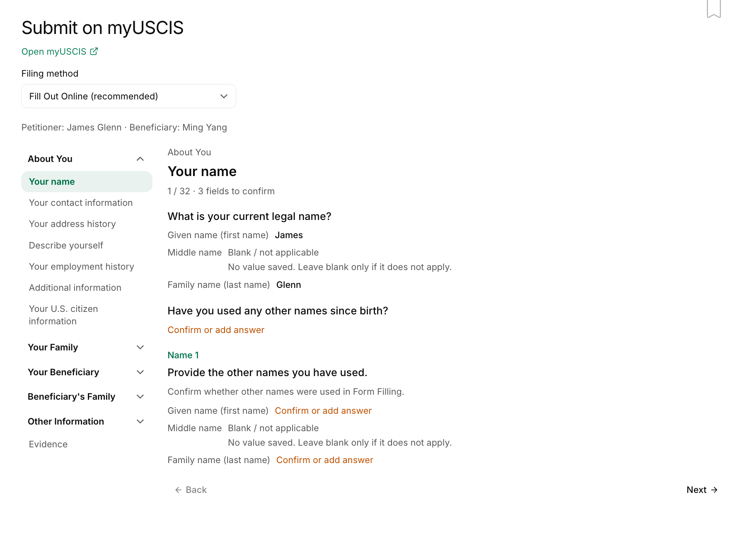Click the Next arrow button

[702, 490]
